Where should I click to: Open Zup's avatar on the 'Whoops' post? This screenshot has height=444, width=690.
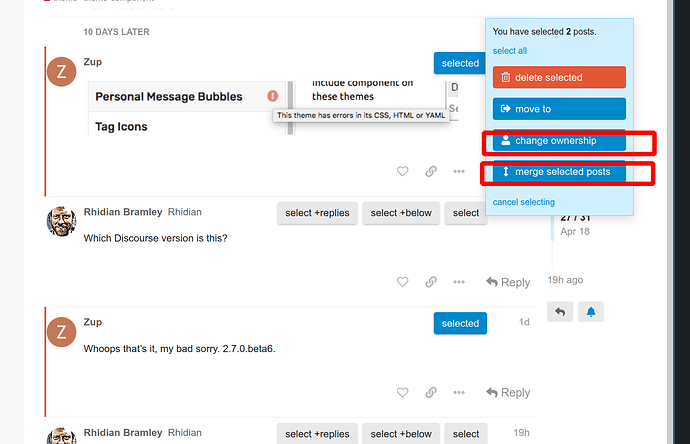click(62, 332)
